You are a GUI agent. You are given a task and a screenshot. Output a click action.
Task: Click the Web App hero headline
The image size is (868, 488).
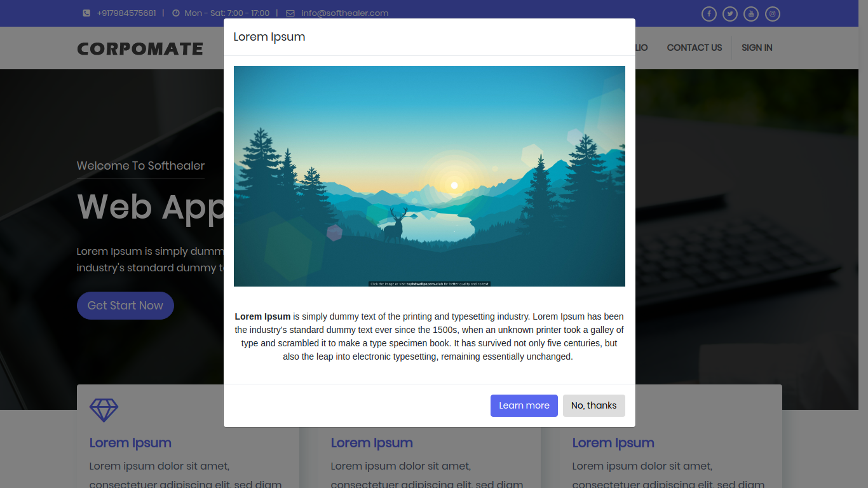tap(151, 208)
